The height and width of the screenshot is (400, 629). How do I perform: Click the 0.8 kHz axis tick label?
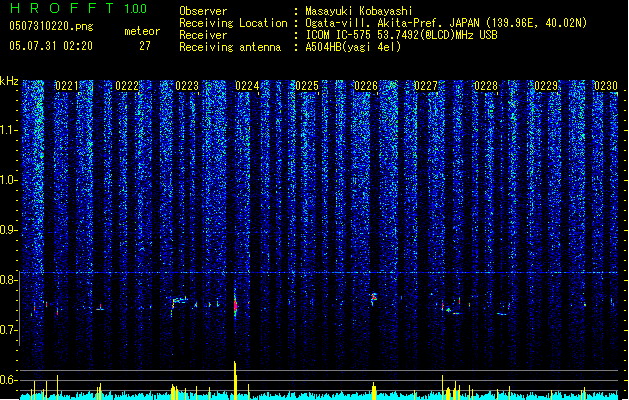[8, 280]
